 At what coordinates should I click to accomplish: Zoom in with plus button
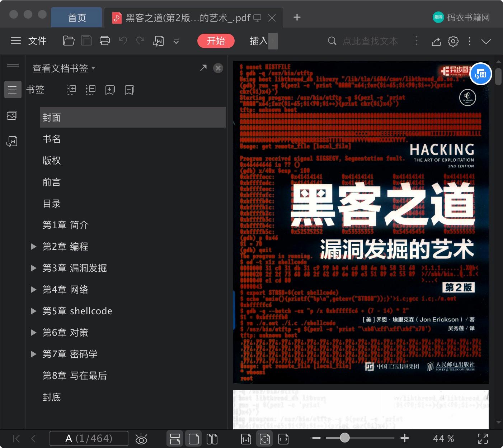pyautogui.click(x=405, y=438)
